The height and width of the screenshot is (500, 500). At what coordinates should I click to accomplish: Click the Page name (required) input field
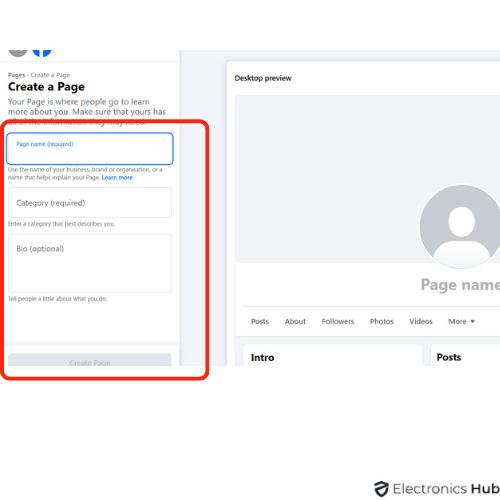coord(90,149)
